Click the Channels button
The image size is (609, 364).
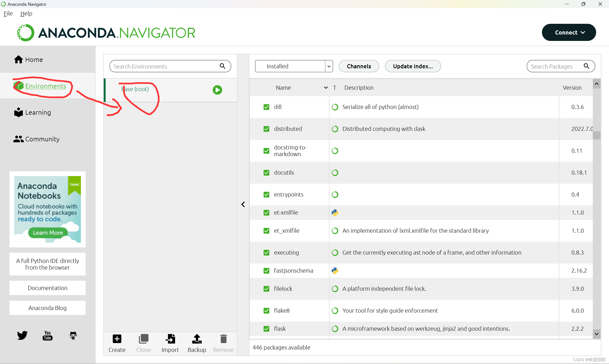click(x=359, y=66)
